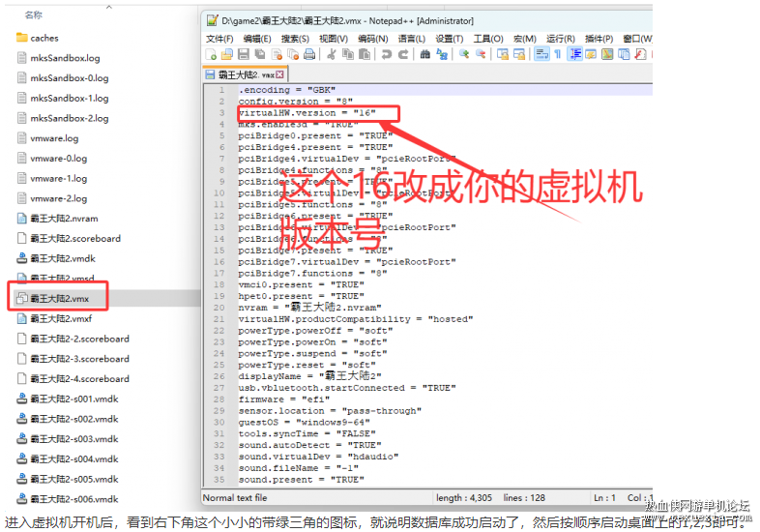
Task: Open the 宏(M) menu
Action: coord(525,39)
